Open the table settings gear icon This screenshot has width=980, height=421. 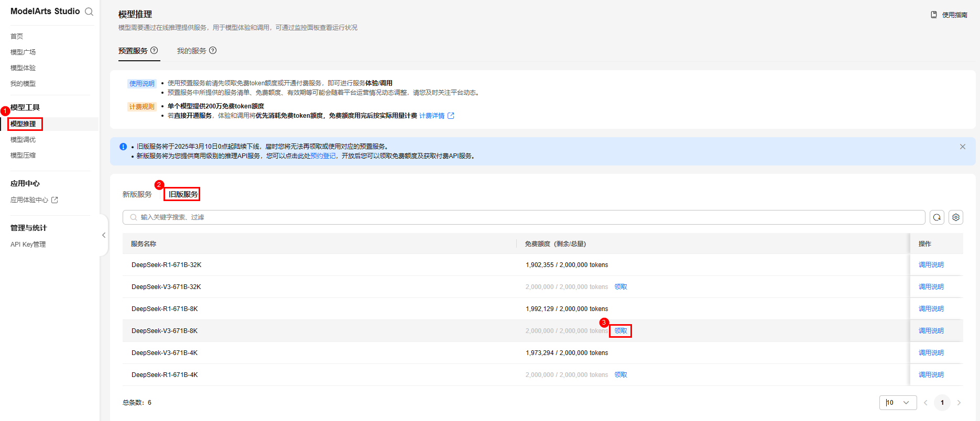(x=956, y=217)
